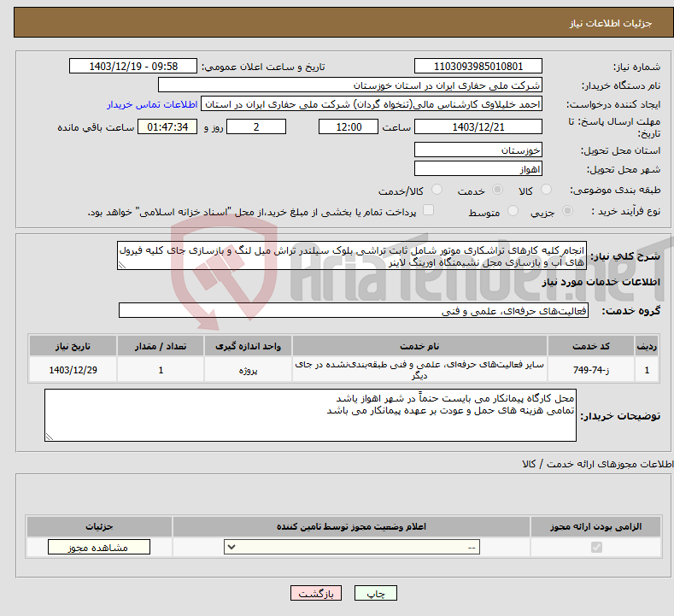This screenshot has height=616, width=674.
Task: Click the service group field فعالیت‌های حرفه‌ای
Action: (354, 310)
